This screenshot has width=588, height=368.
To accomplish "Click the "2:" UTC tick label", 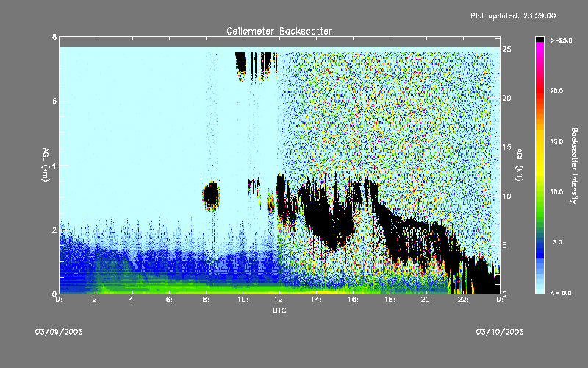I will tap(96, 300).
